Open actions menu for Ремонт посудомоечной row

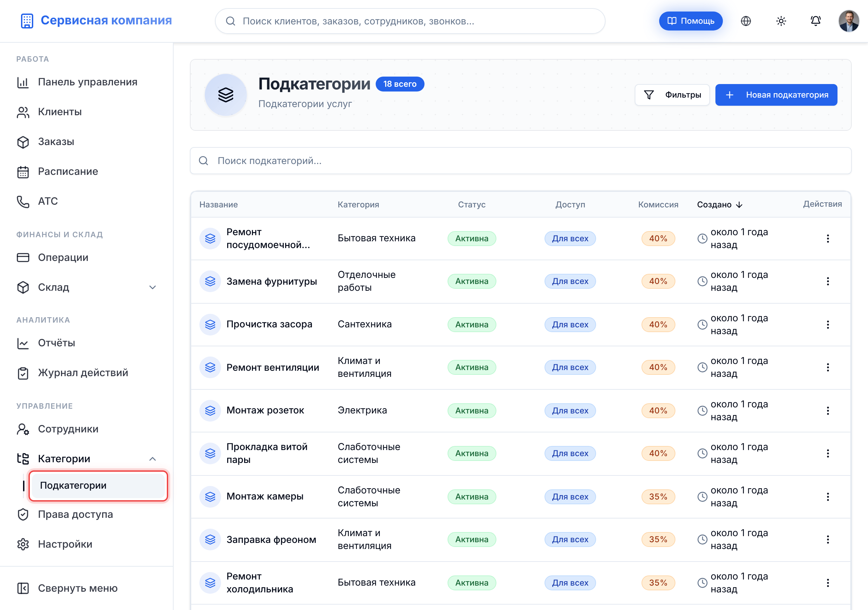(x=828, y=239)
